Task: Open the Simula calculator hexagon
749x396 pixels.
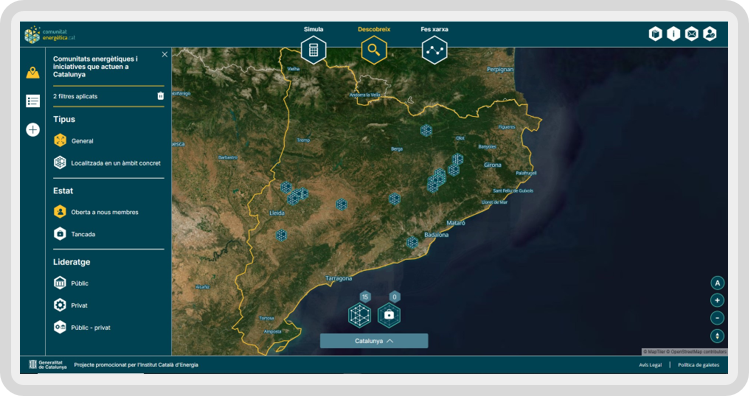Action: (x=313, y=50)
